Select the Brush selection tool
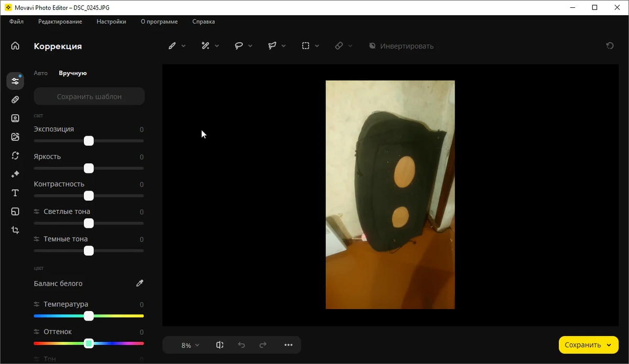Viewport: 629px width, 364px height. [172, 46]
